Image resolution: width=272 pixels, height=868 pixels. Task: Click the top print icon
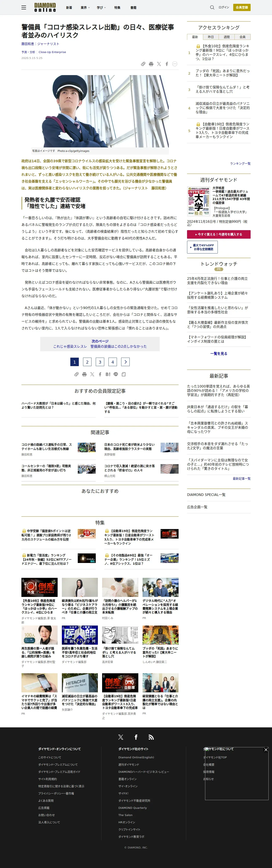tap(151, 64)
